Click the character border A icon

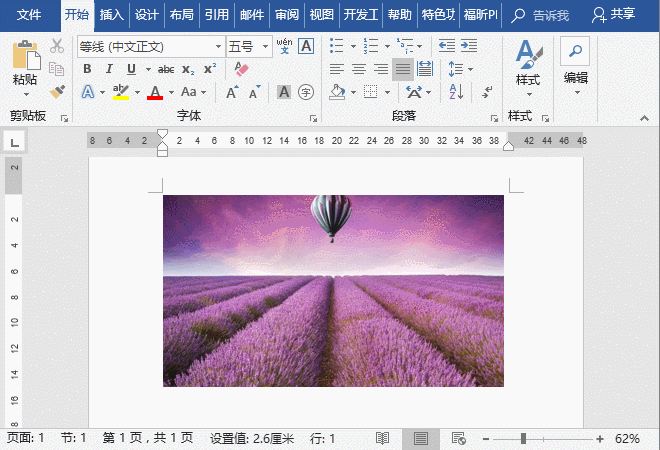point(306,45)
